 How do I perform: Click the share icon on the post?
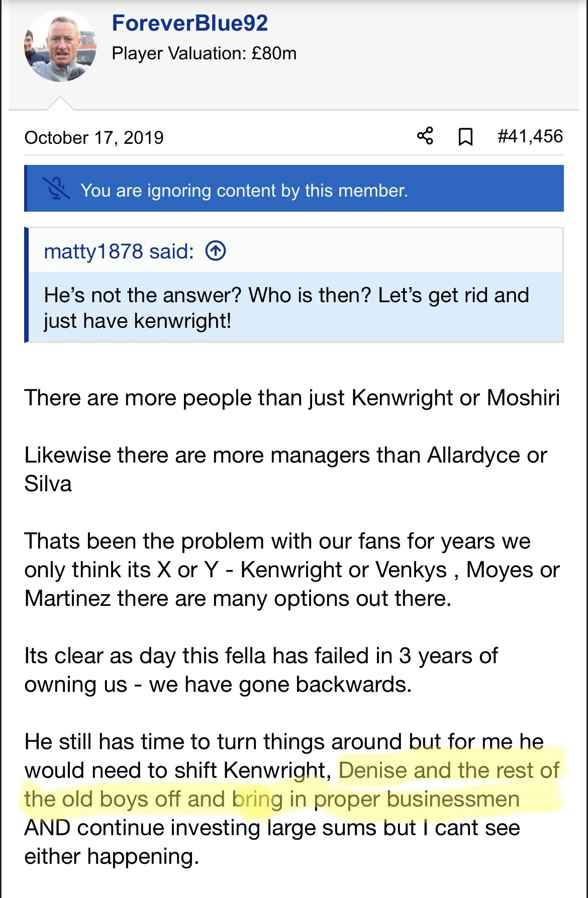click(x=425, y=136)
